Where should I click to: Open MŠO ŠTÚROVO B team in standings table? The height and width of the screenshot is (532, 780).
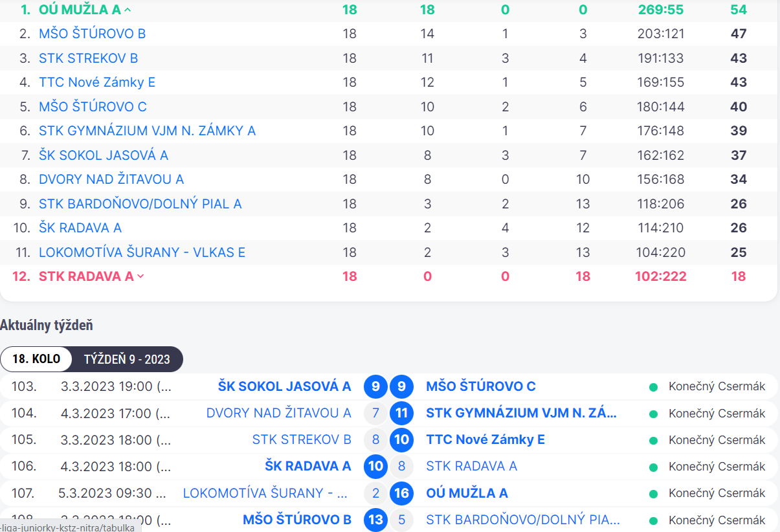pos(93,34)
